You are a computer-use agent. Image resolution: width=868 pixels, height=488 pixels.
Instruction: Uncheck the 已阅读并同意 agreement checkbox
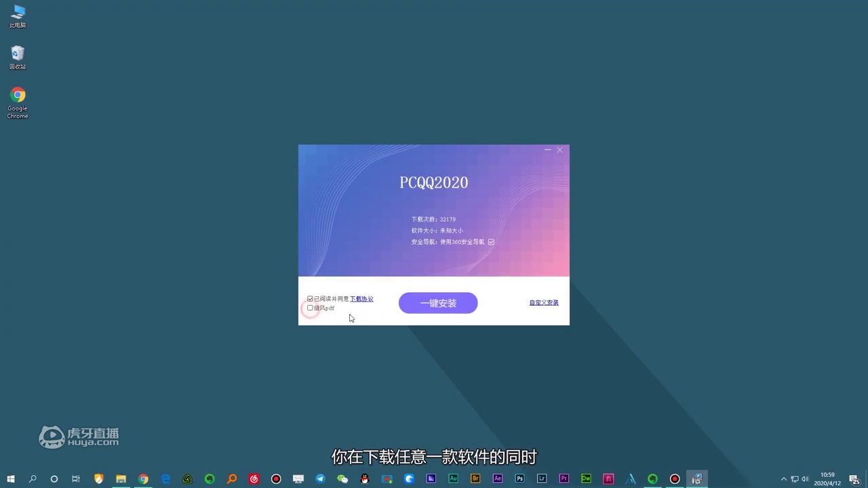310,299
